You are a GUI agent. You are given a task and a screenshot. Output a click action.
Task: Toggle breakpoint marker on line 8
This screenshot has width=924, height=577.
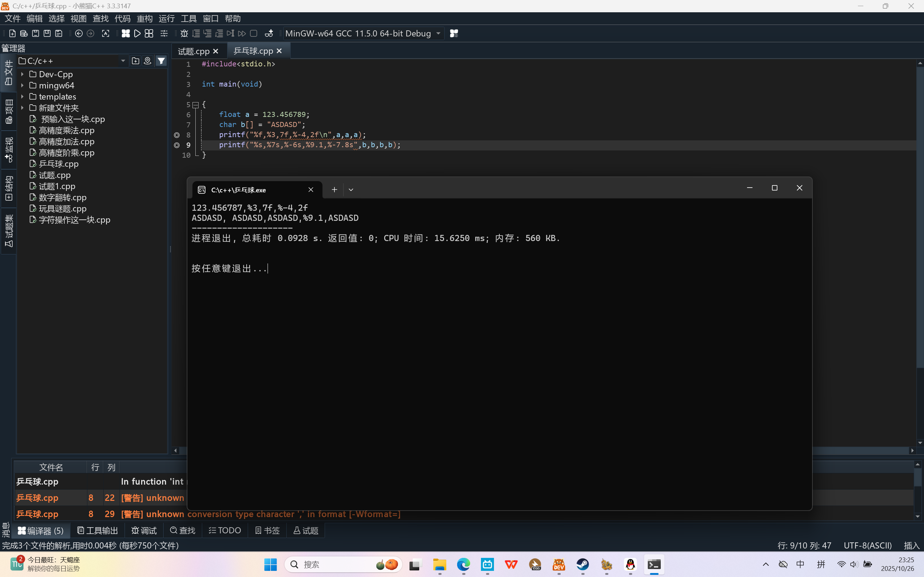coord(177,135)
